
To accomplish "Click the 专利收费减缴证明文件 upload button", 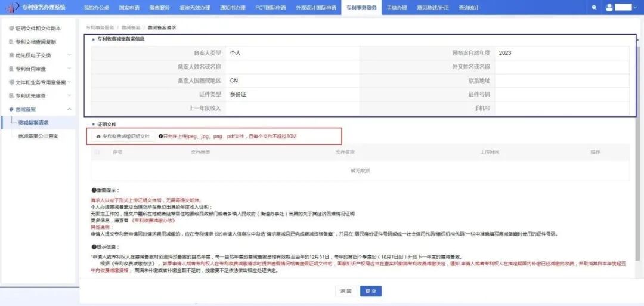I will click(123, 137).
